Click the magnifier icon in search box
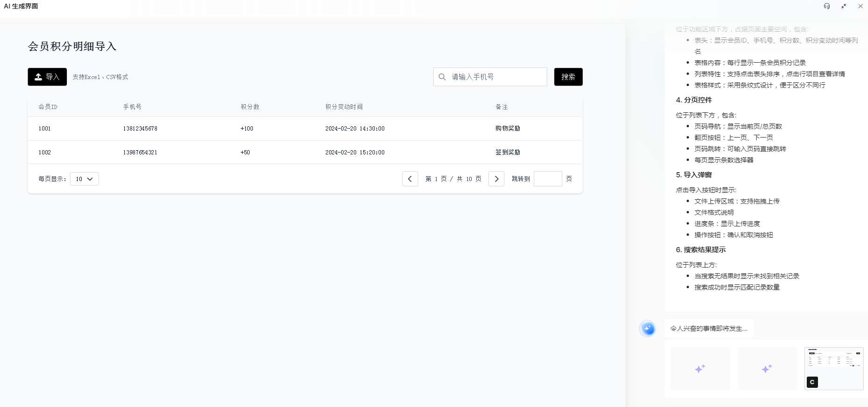This screenshot has height=407, width=868. click(x=442, y=77)
